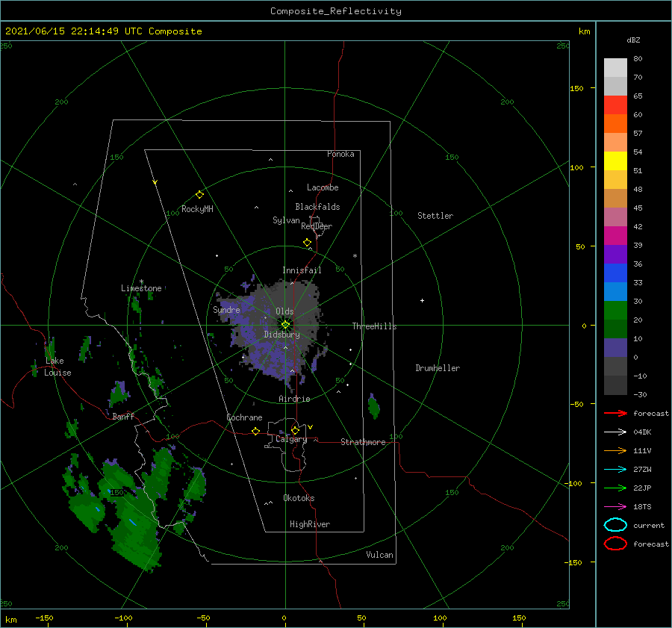
Task: Click the yellow 51-54 dBZ swatch
Action: click(615, 161)
